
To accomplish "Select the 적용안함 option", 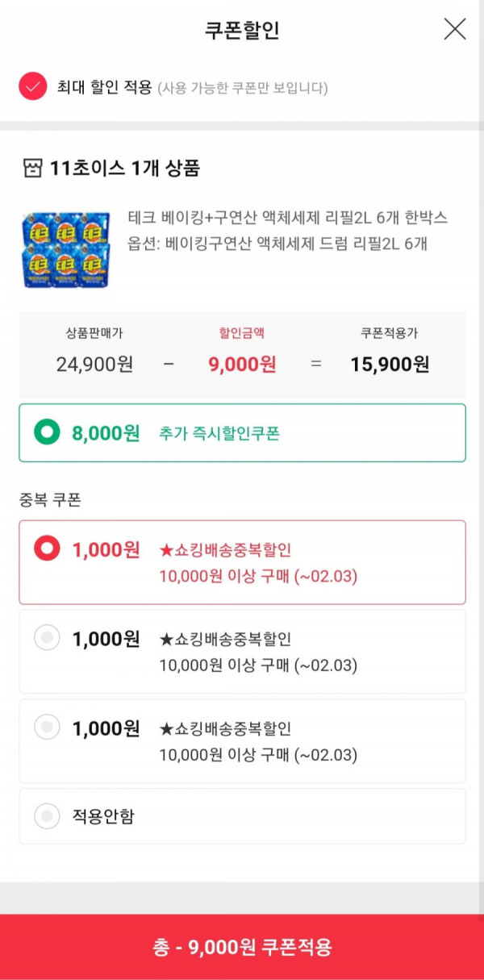I will [242, 816].
